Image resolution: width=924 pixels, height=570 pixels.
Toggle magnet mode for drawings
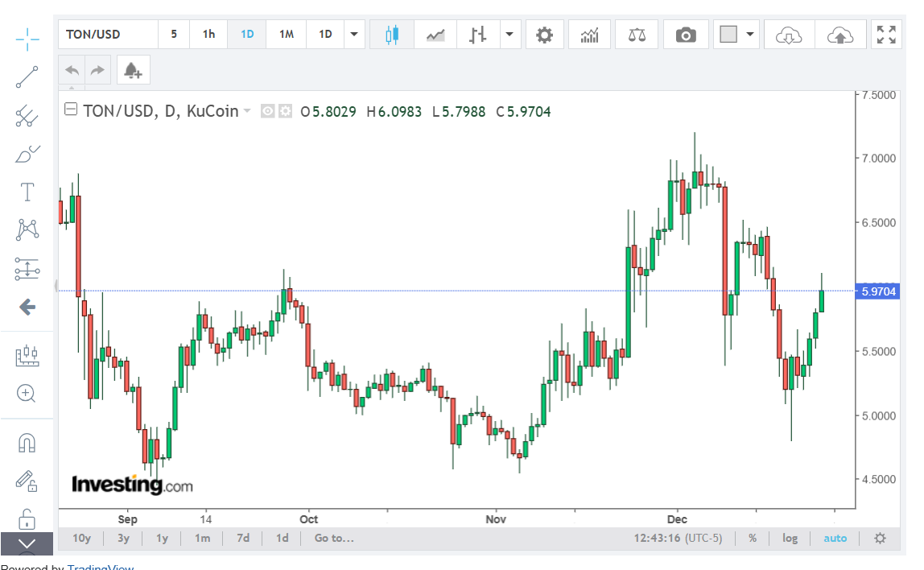[x=27, y=443]
